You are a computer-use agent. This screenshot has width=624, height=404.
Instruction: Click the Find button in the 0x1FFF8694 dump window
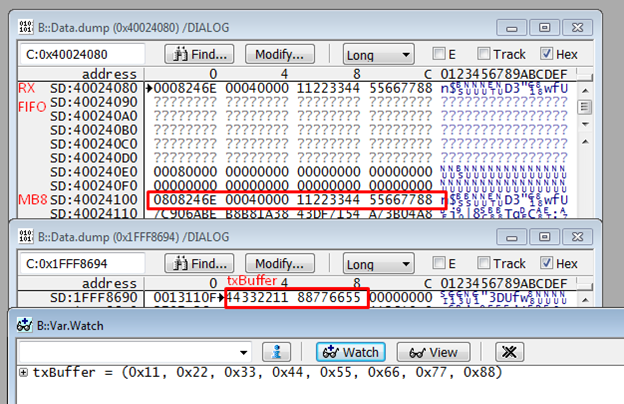(199, 263)
